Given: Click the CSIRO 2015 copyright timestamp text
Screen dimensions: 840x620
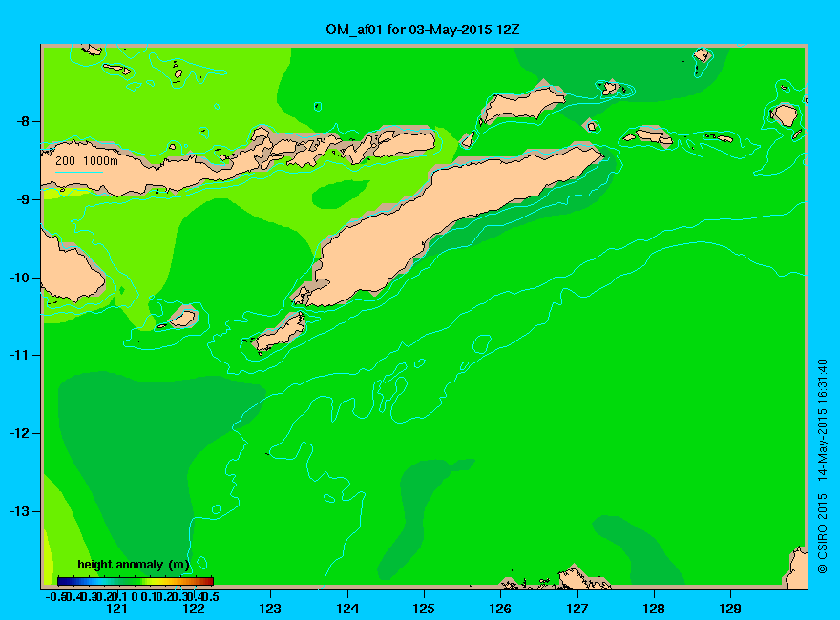Looking at the screenshot, I should click(822, 466).
